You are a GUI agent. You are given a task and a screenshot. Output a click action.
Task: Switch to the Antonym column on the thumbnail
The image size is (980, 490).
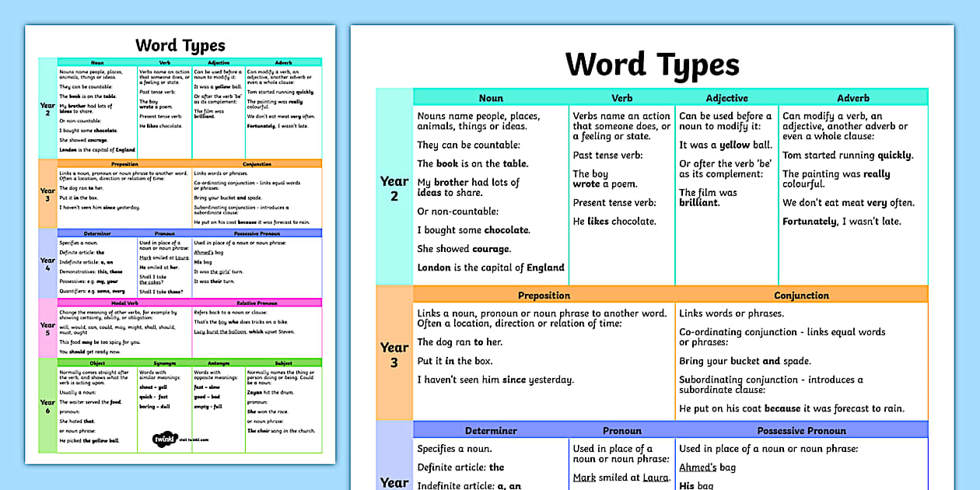tap(219, 363)
